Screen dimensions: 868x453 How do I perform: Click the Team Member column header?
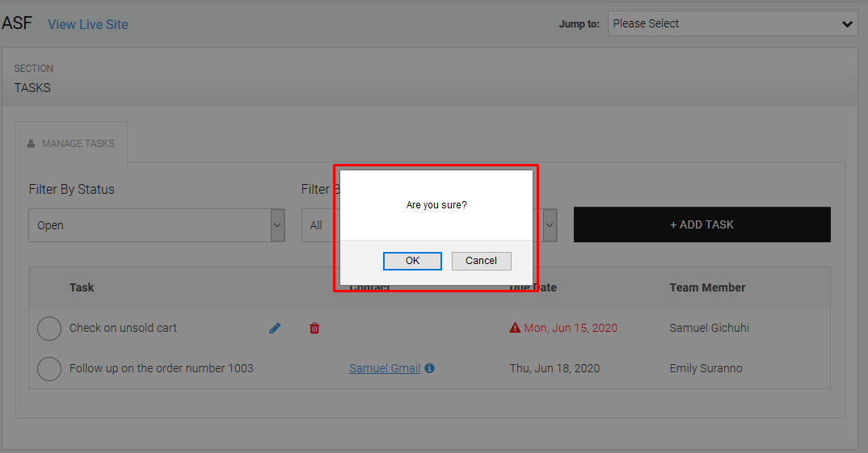coord(707,287)
